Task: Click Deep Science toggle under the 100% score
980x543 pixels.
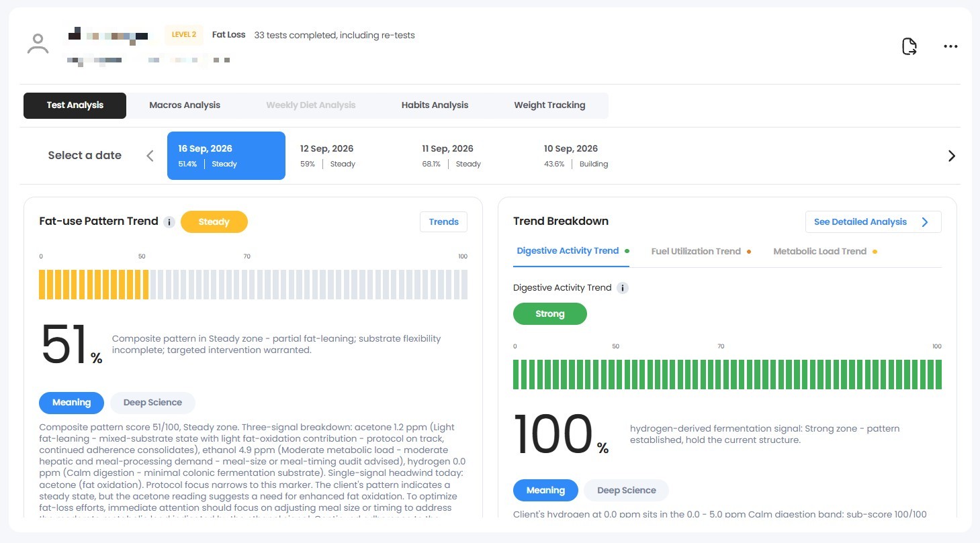Action: pyautogui.click(x=626, y=491)
